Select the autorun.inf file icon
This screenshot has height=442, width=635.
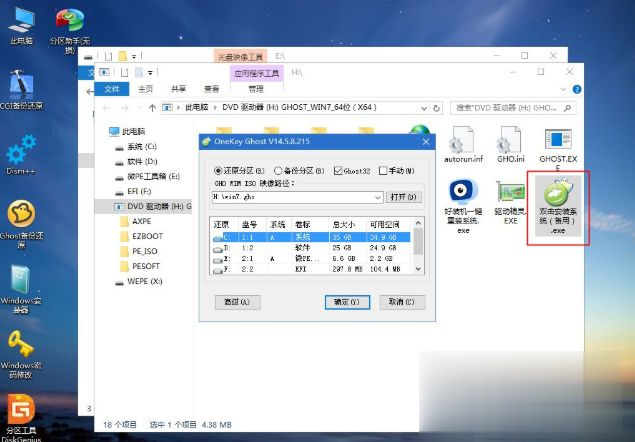(463, 145)
